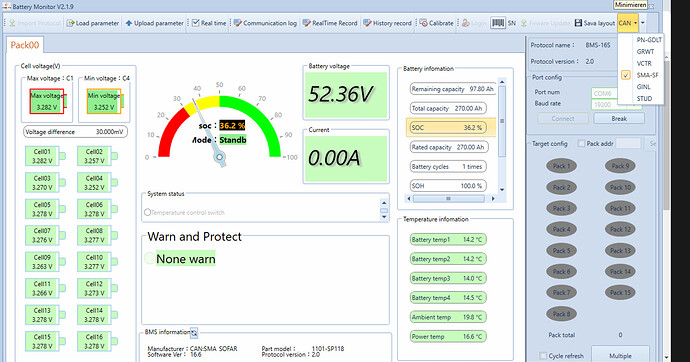Image resolution: width=690 pixels, height=362 pixels.
Task: Click Battery information horizontal scrollbar thumb
Action: (448, 199)
